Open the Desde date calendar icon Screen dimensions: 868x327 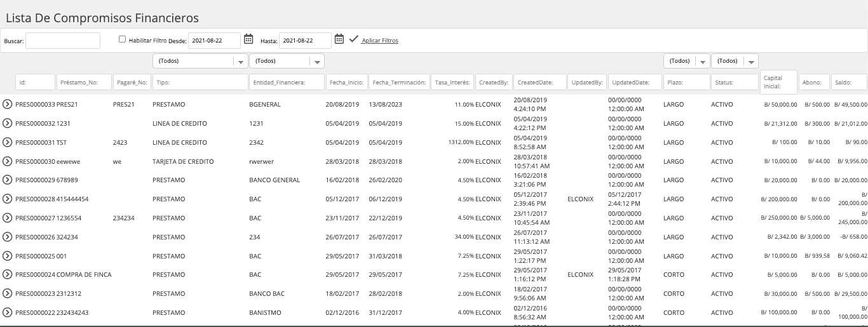point(248,39)
